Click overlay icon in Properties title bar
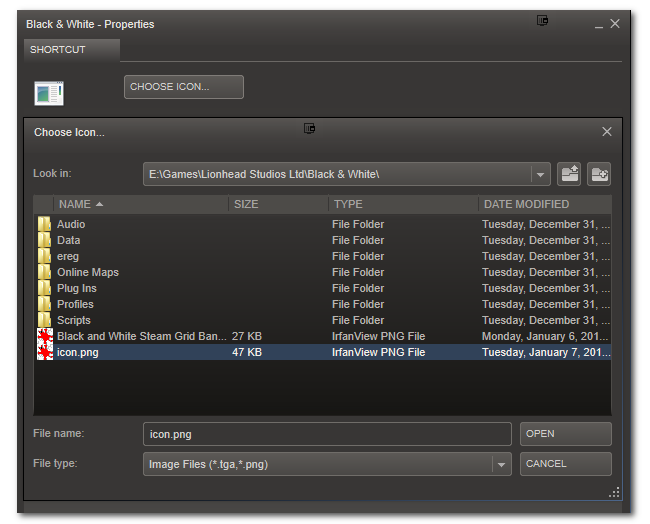The width and height of the screenshot is (650, 524). (x=542, y=20)
